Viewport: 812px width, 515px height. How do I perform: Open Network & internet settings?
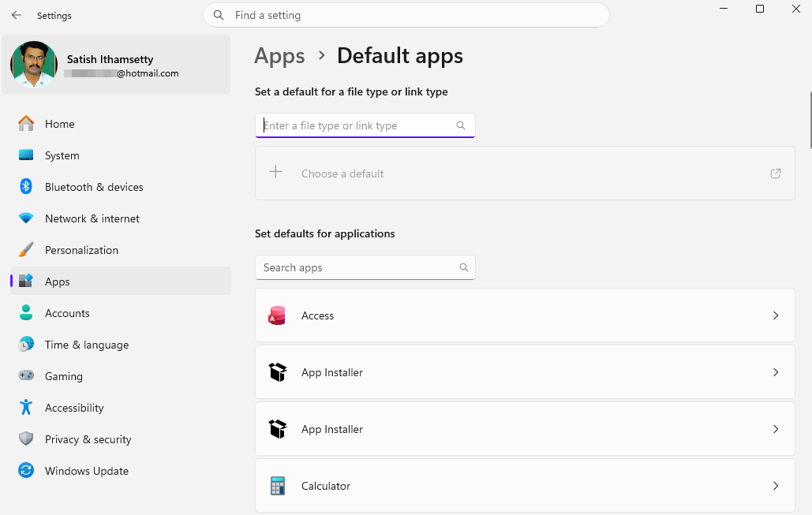click(120, 218)
